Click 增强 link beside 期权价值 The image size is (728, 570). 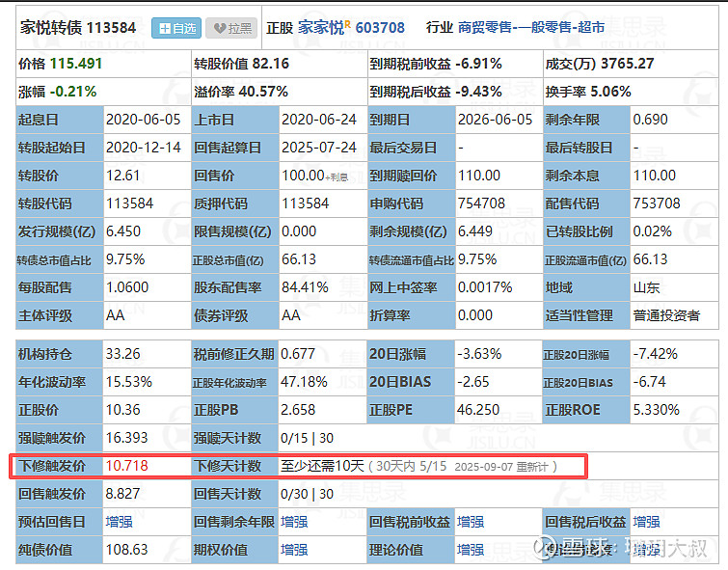pyautogui.click(x=294, y=550)
